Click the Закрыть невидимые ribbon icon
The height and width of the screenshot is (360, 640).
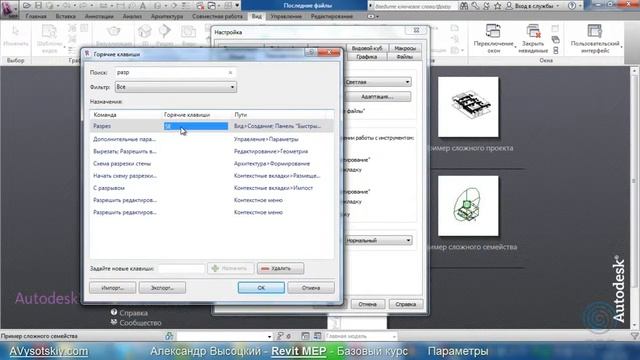[534, 31]
